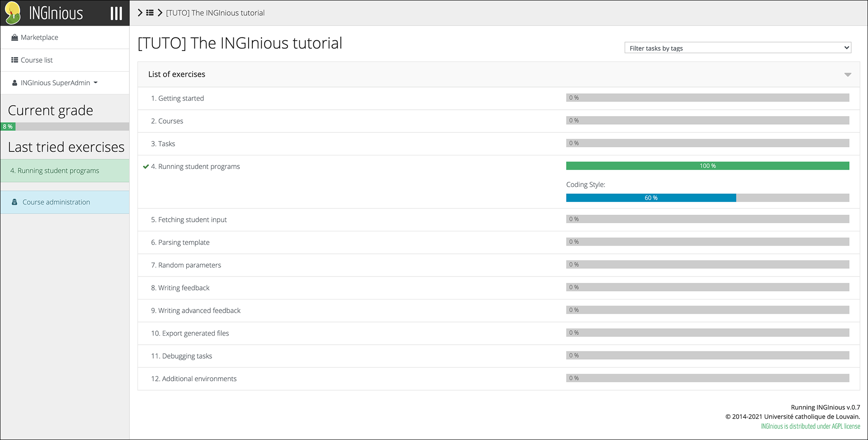Image resolution: width=868 pixels, height=440 pixels.
Task: Open the Course list menu item
Action: (x=65, y=60)
